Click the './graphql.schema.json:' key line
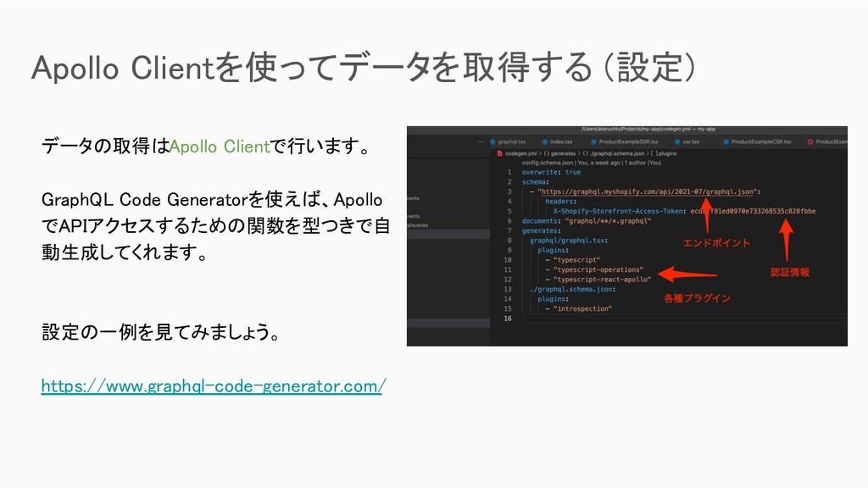 (572, 289)
